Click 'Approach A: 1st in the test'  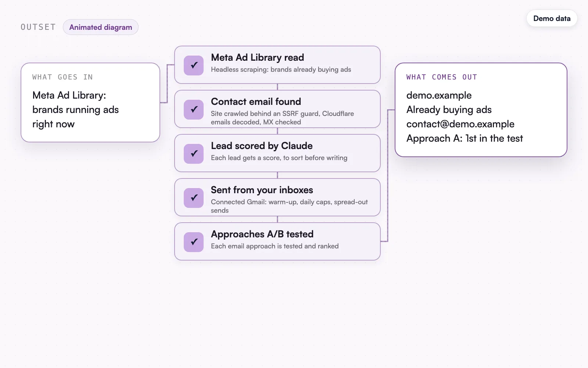click(465, 138)
